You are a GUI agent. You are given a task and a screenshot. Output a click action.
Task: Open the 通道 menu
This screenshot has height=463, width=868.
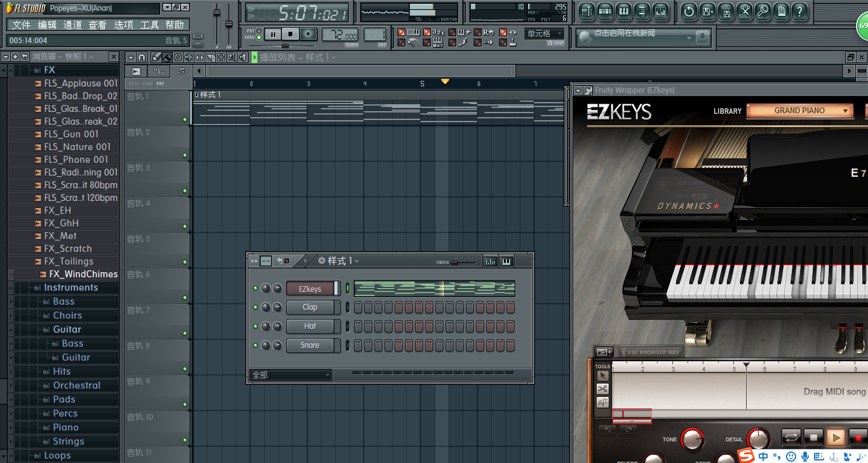click(x=72, y=25)
